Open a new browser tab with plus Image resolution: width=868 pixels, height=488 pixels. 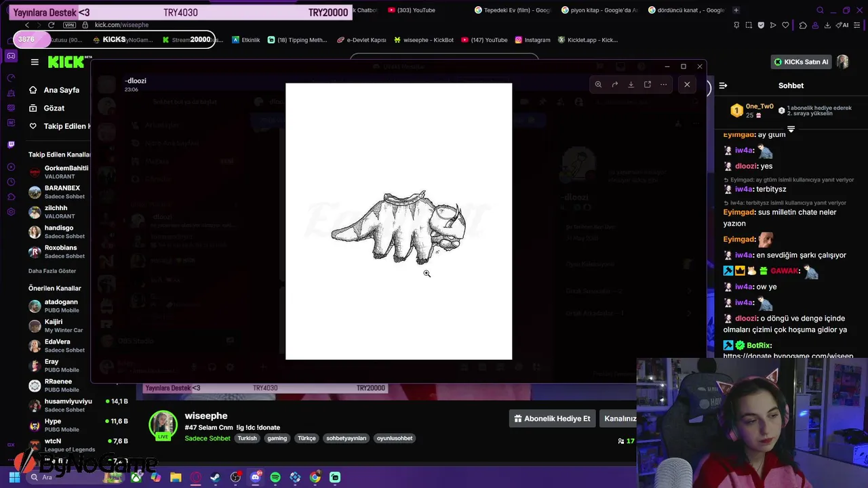(x=736, y=10)
